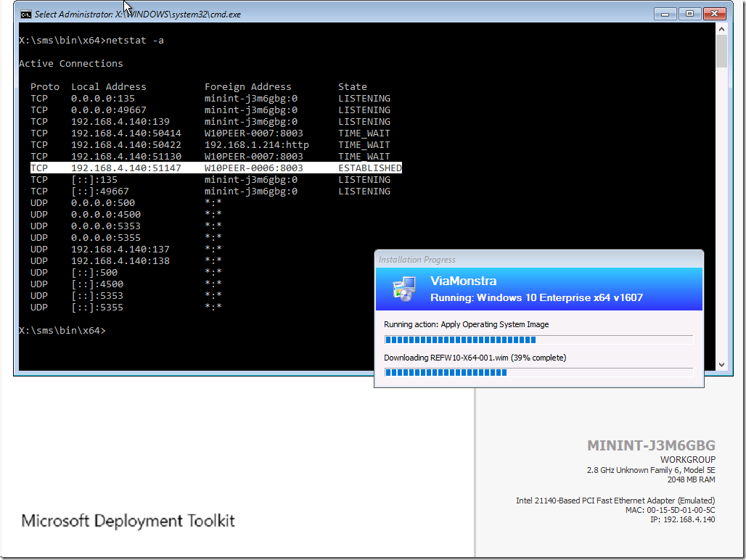
Task: Click UDP local address [::]:500
Action: tap(94, 273)
